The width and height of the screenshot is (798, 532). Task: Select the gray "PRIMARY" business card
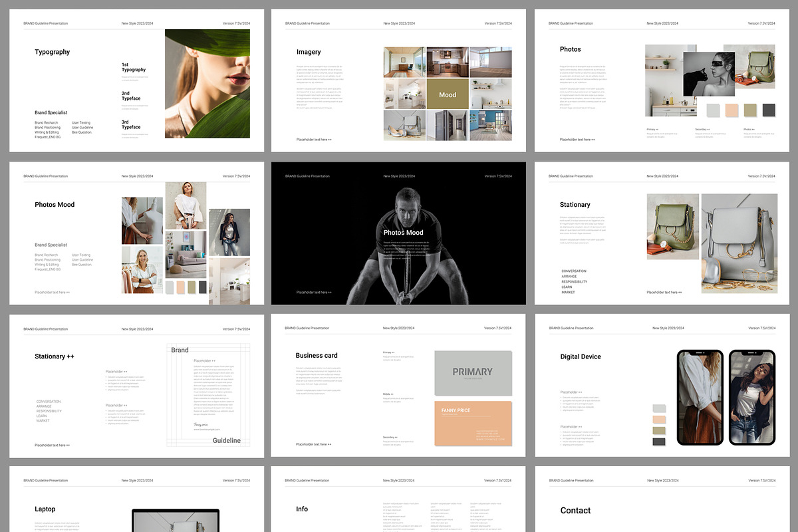pos(473,374)
